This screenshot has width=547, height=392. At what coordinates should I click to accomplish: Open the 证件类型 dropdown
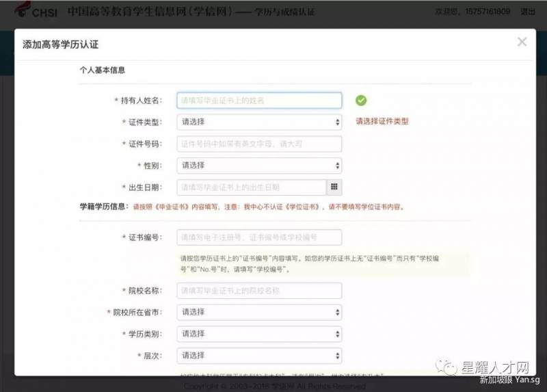pos(258,122)
